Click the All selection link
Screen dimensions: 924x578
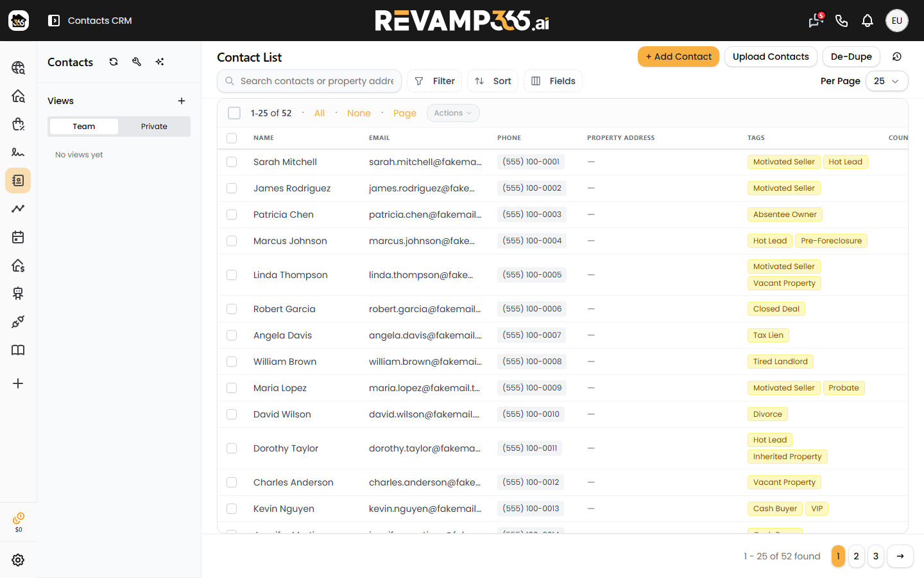point(320,113)
